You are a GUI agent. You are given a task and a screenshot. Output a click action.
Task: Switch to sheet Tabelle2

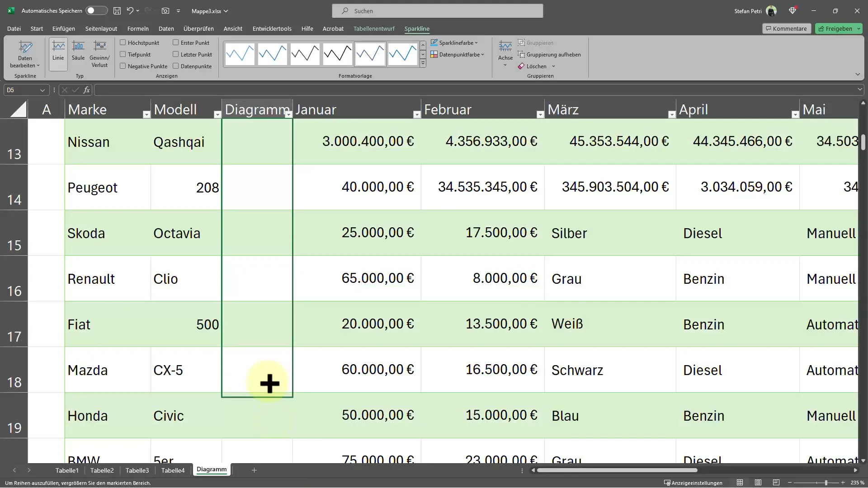[x=102, y=470]
